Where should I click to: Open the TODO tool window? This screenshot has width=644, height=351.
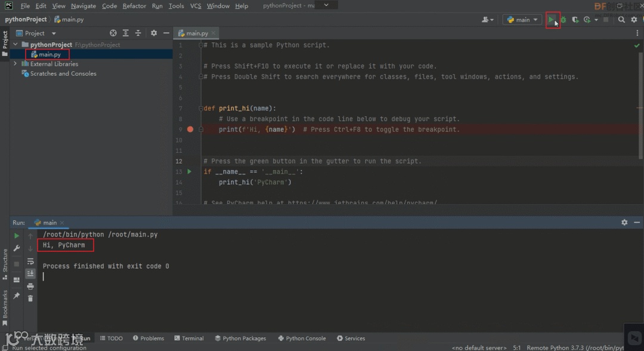click(112, 338)
